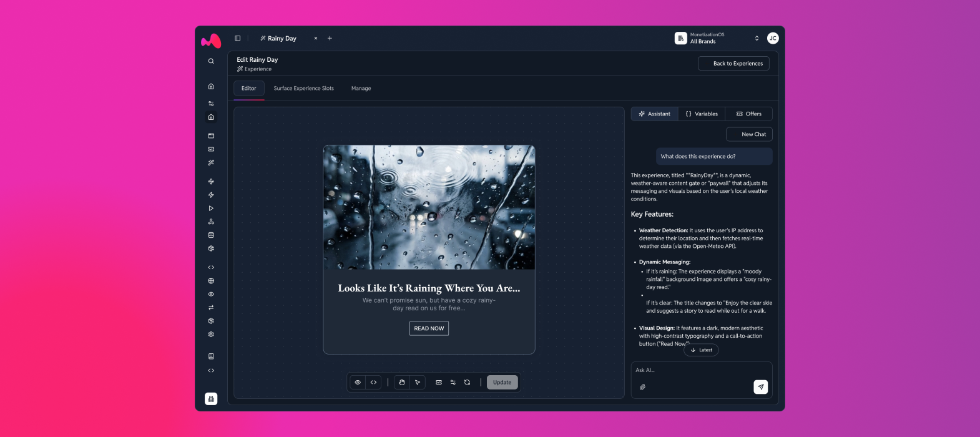The height and width of the screenshot is (437, 980).
Task: Expand the MonetizationOS All Brands selector
Action: tap(718, 38)
